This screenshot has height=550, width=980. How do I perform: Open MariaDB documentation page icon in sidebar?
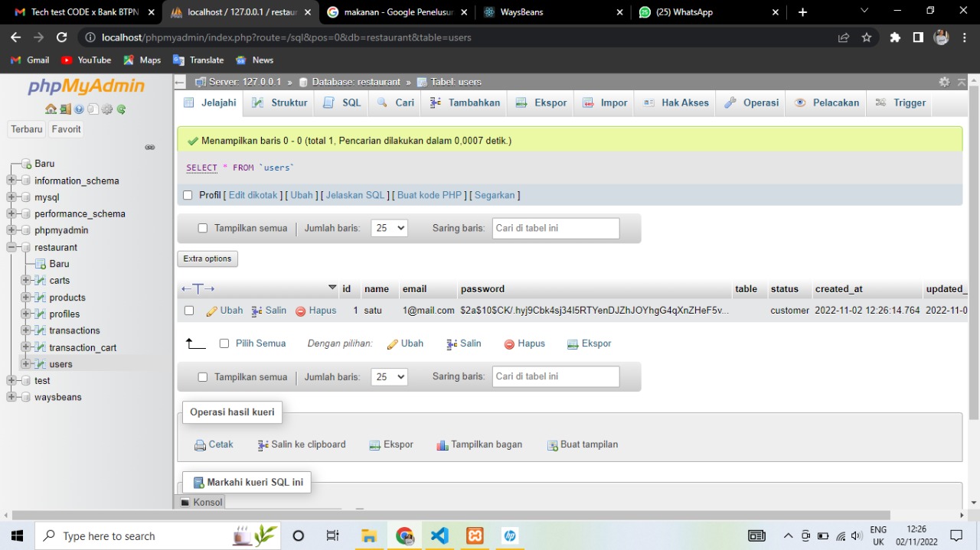click(93, 109)
